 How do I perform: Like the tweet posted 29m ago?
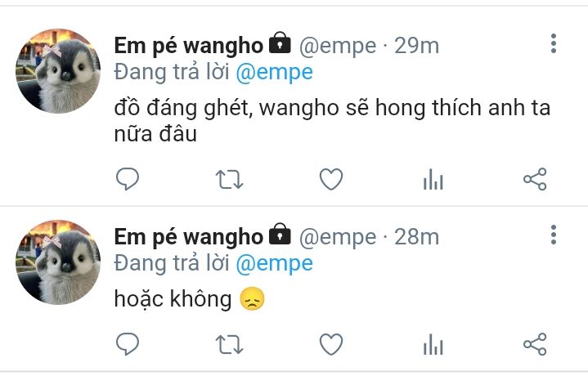click(331, 179)
